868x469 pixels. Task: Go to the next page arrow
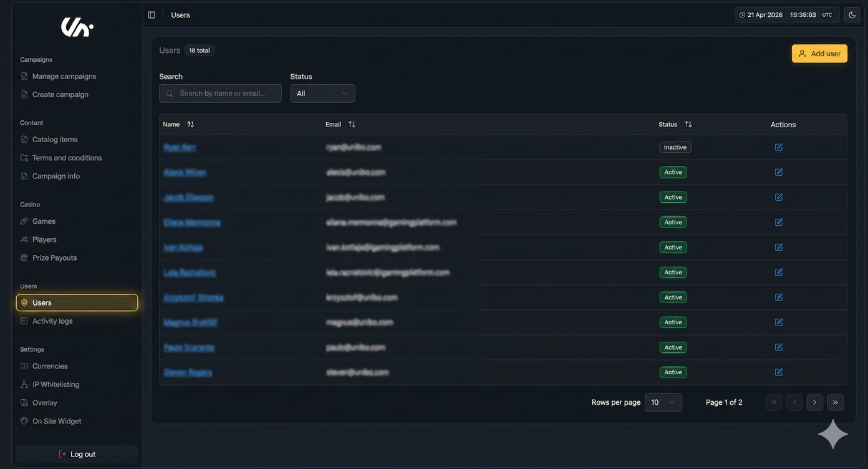(x=814, y=402)
